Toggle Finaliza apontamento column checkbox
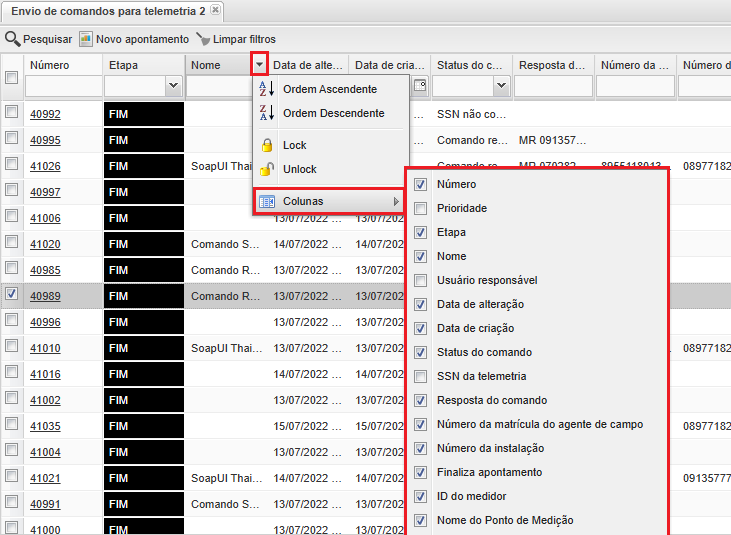The image size is (731, 535). pos(421,472)
